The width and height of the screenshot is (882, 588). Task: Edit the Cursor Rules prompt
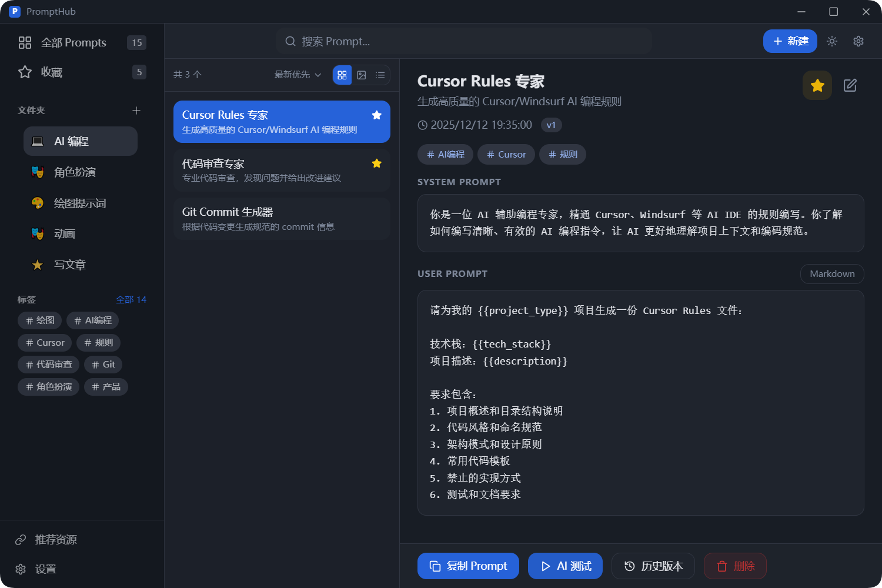[x=850, y=85]
